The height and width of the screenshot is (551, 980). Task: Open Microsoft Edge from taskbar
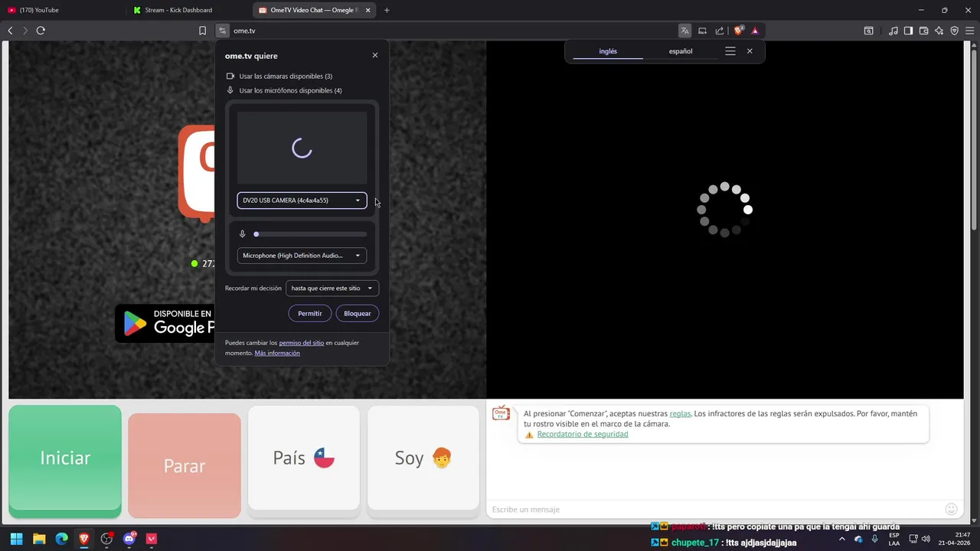61,539
